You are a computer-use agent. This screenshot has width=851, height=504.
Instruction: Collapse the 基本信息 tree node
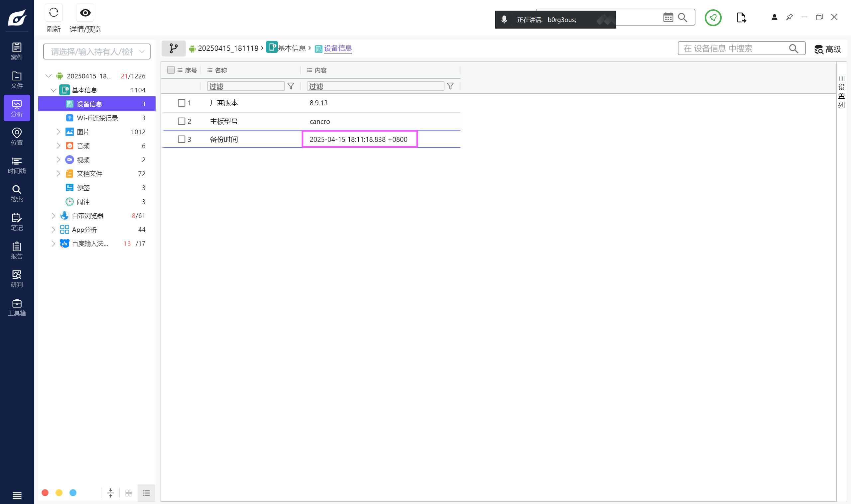(53, 90)
